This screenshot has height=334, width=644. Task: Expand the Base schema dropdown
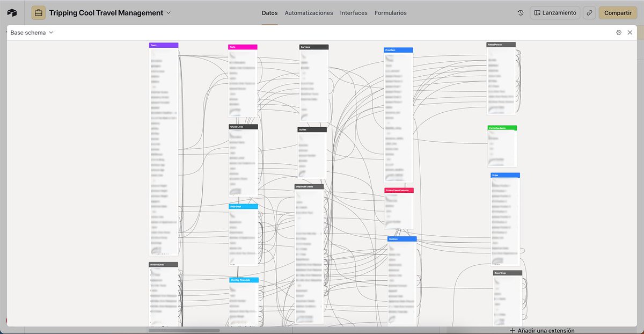click(x=32, y=33)
